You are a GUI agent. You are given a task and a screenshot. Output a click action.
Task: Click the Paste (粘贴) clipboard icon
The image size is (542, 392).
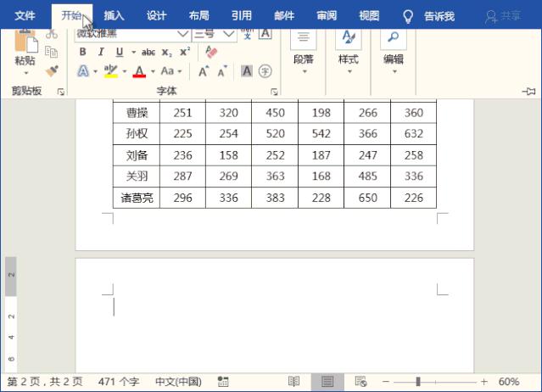coord(25,42)
